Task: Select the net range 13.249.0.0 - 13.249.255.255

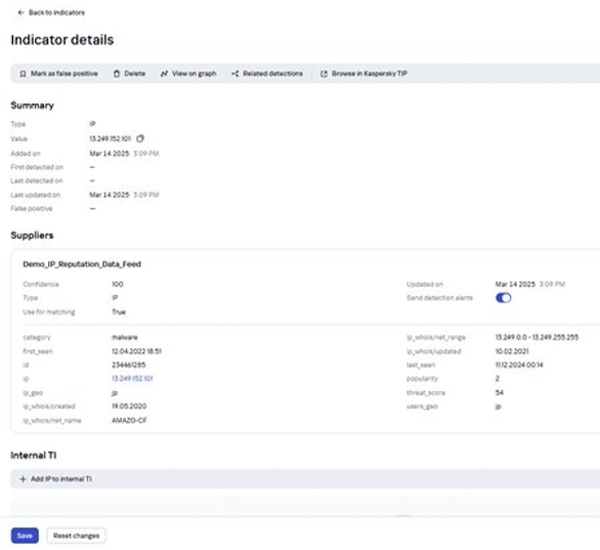Action: [536, 337]
